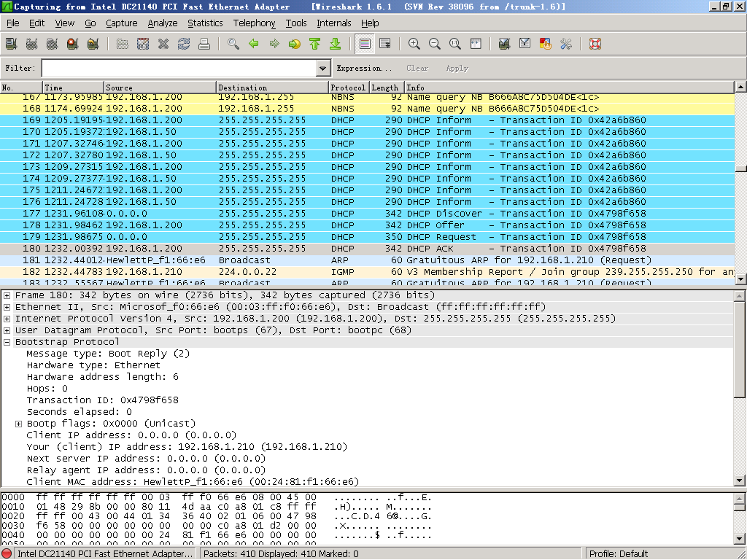747x560 pixels.
Task: Select packet 181 Gratuitous ARP row
Action: tap(367, 260)
